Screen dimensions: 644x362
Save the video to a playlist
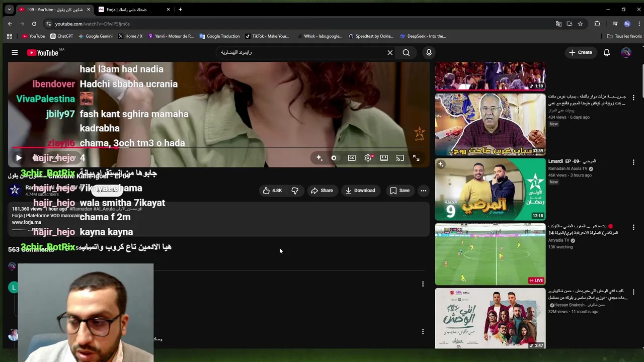pyautogui.click(x=399, y=191)
